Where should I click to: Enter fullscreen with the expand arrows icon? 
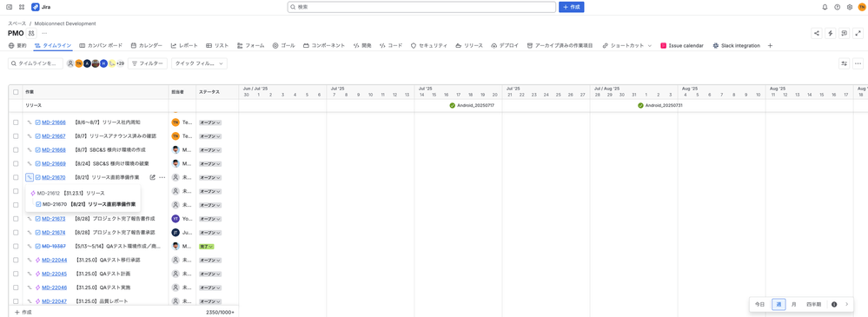858,33
